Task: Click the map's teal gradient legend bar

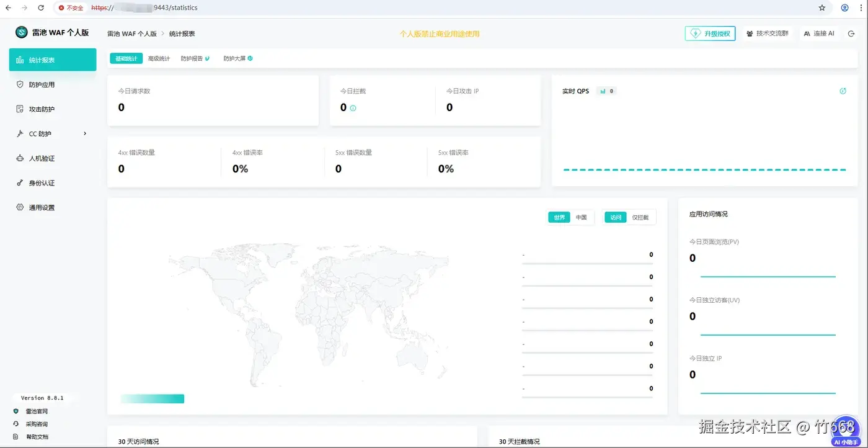Action: pyautogui.click(x=153, y=398)
